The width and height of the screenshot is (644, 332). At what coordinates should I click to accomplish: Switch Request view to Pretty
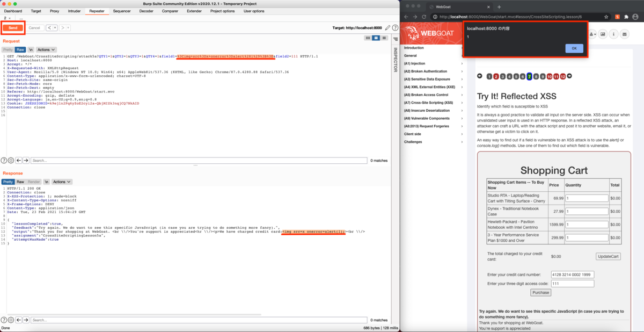8,49
